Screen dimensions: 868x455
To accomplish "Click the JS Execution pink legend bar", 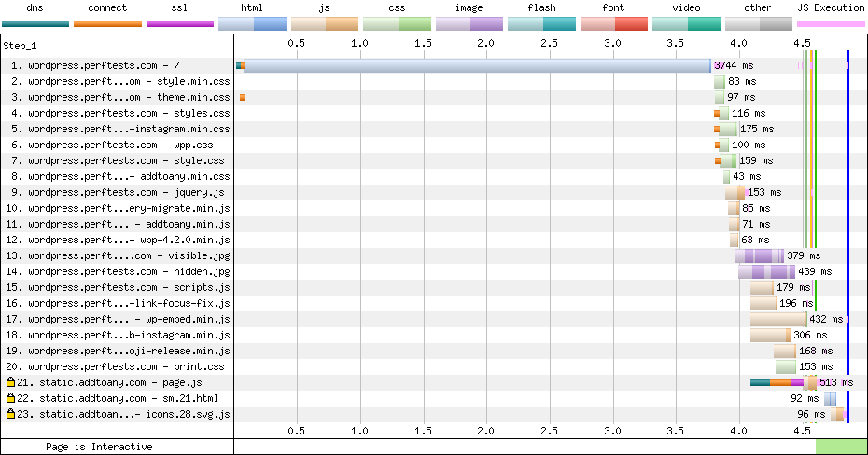I will click(x=830, y=23).
